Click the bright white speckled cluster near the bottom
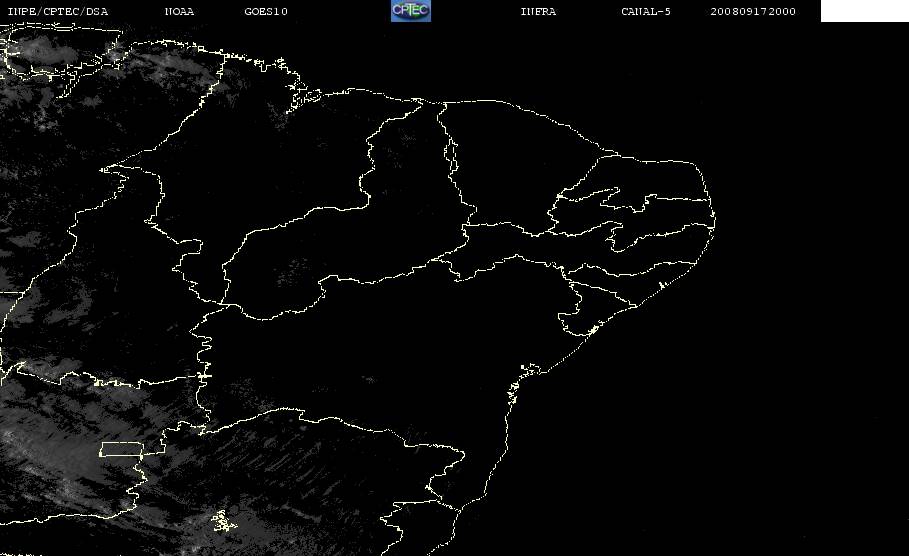Image resolution: width=909 pixels, height=556 pixels. [224, 521]
